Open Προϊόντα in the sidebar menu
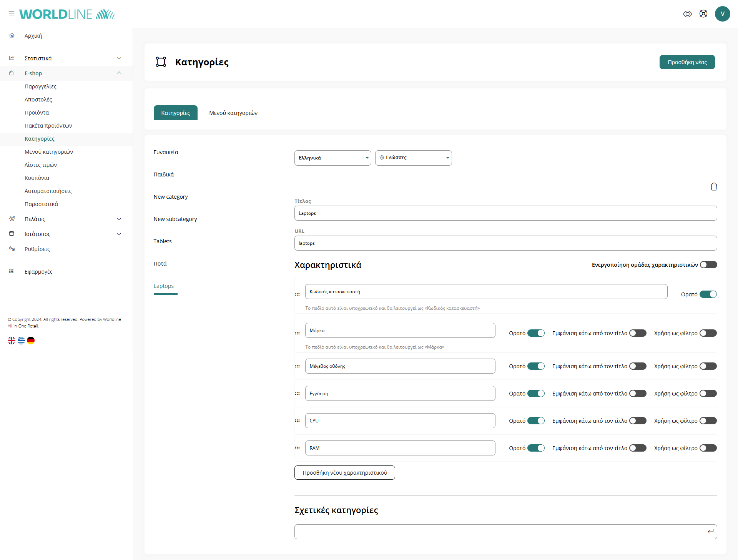Screen dimensions: 738x560 click(37, 113)
